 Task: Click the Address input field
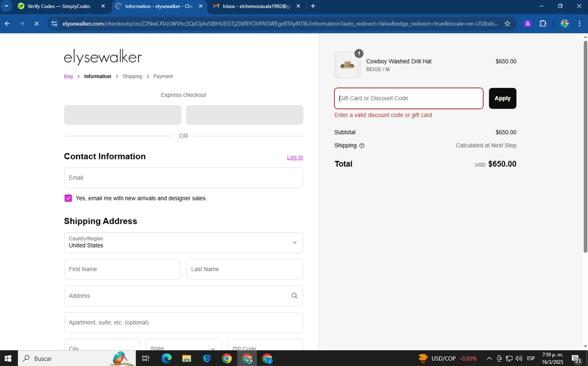pyautogui.click(x=183, y=296)
